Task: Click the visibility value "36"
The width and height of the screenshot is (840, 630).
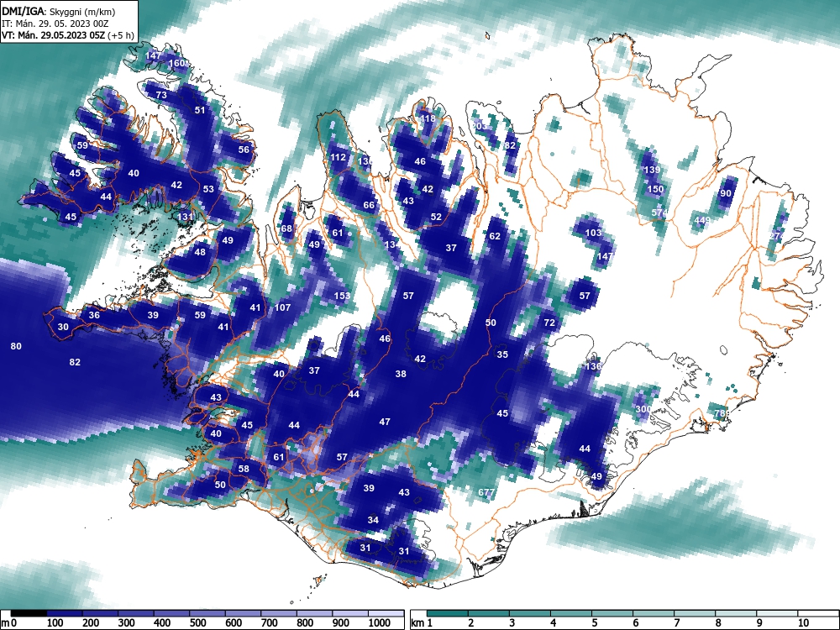Action: click(94, 316)
